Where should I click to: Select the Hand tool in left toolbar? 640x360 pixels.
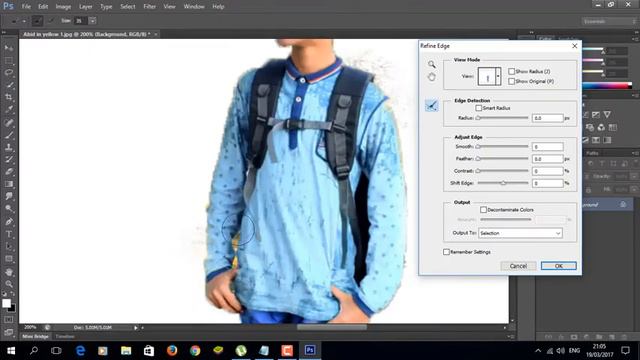(x=9, y=272)
